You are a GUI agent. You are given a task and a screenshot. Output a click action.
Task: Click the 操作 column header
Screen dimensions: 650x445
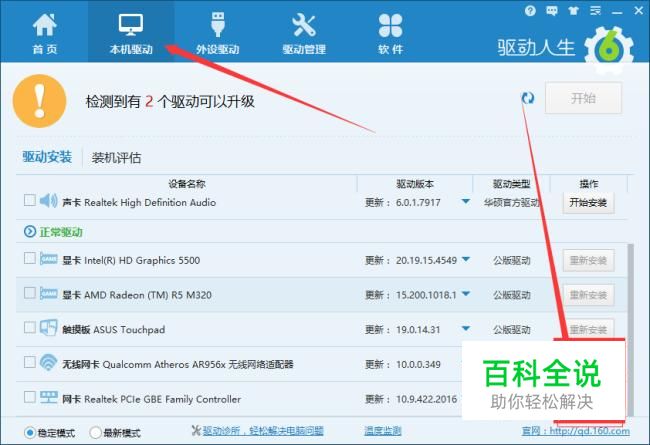(x=589, y=184)
